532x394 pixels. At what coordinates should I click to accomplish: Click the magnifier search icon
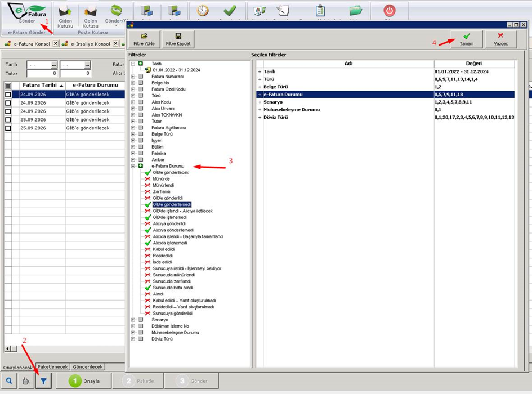click(x=9, y=380)
